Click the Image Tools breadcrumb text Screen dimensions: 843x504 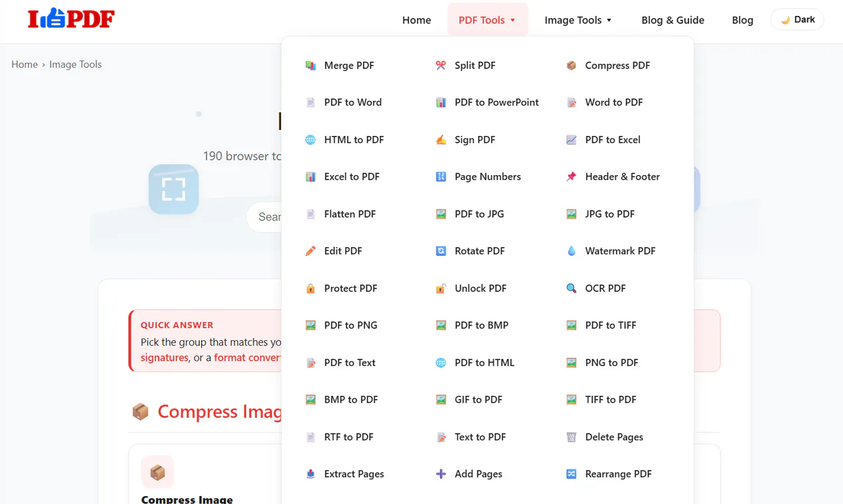(x=76, y=64)
